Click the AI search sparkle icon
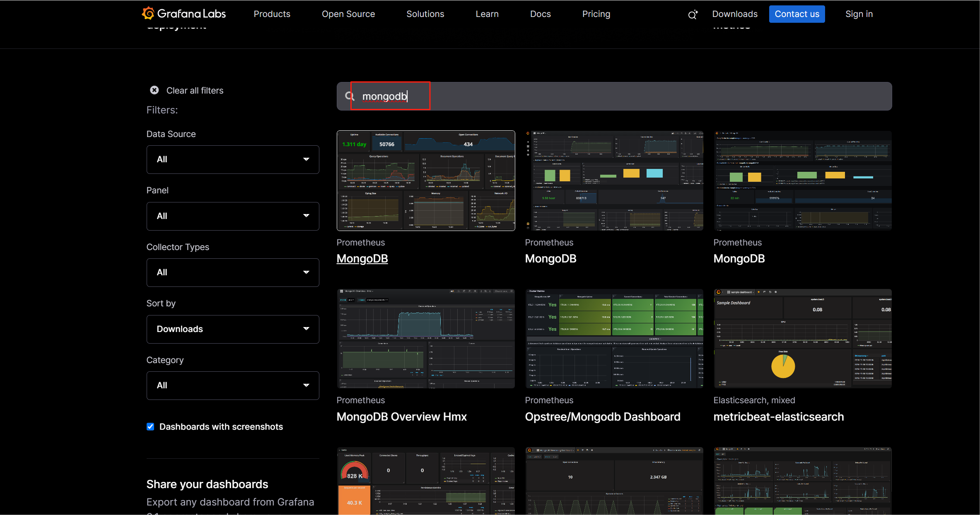This screenshot has height=515, width=980. pos(693,15)
